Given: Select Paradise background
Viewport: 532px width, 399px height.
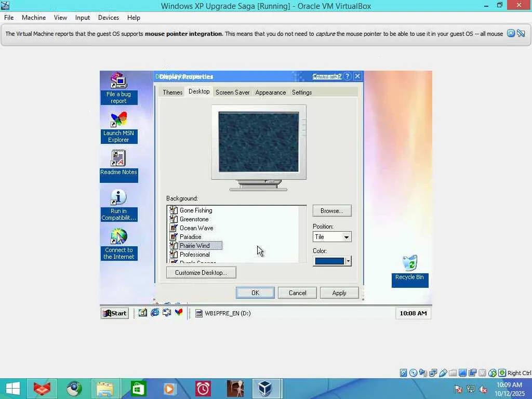Looking at the screenshot, I should [190, 237].
